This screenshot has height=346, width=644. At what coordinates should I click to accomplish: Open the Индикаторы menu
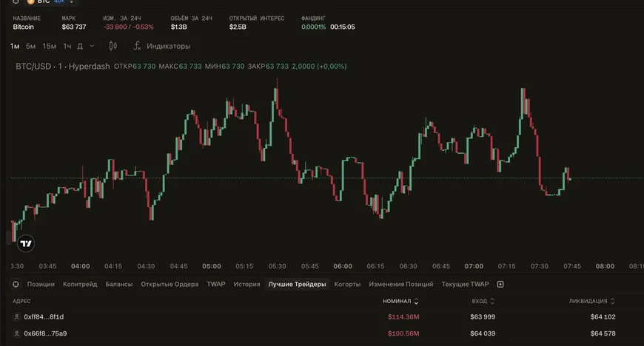pos(168,46)
